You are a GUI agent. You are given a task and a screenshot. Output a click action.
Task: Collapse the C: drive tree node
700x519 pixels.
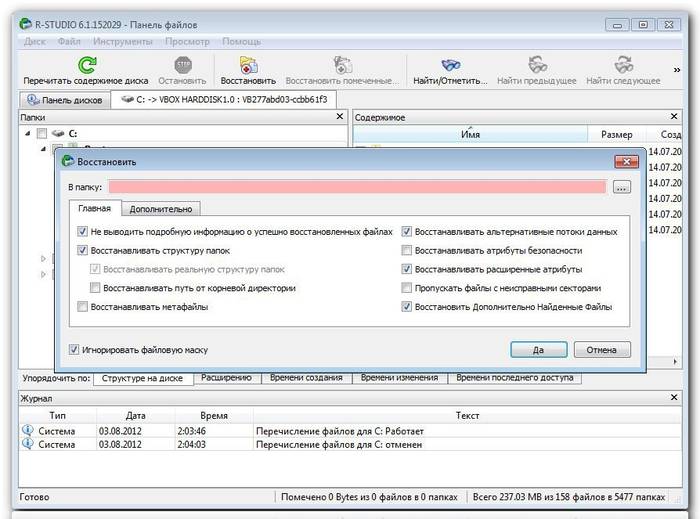click(28, 134)
